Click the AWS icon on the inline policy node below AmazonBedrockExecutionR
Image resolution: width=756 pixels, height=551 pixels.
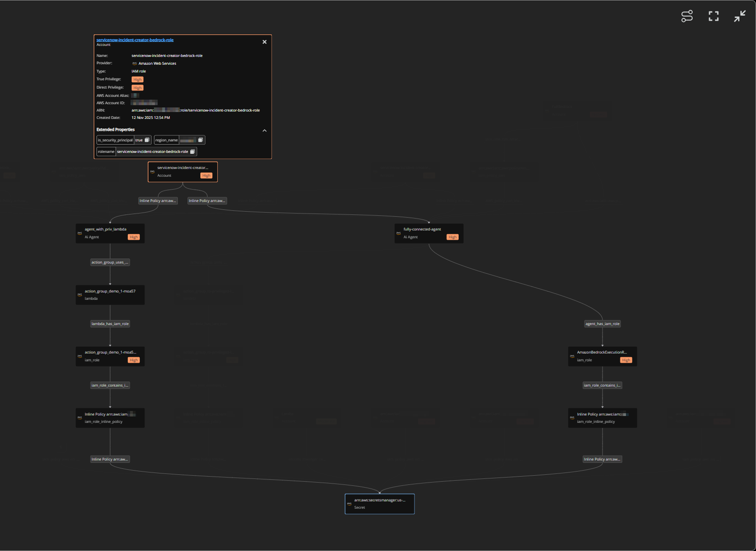572,418
